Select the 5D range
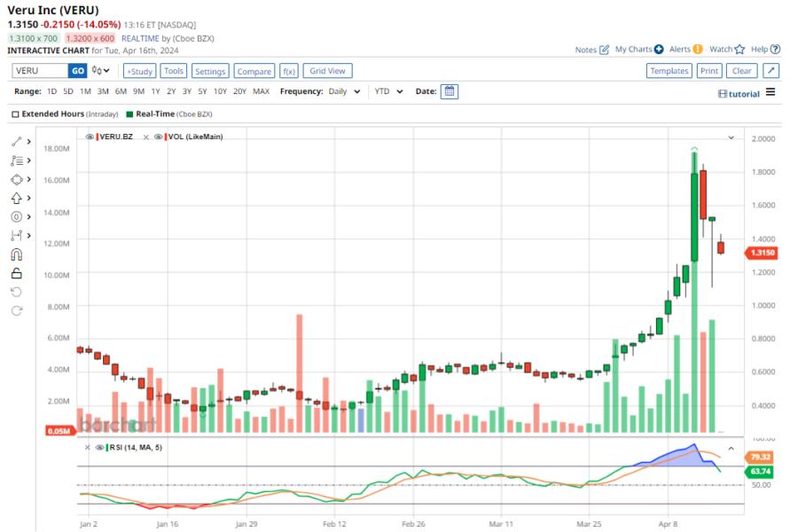Image resolution: width=790 pixels, height=532 pixels. 68,91
